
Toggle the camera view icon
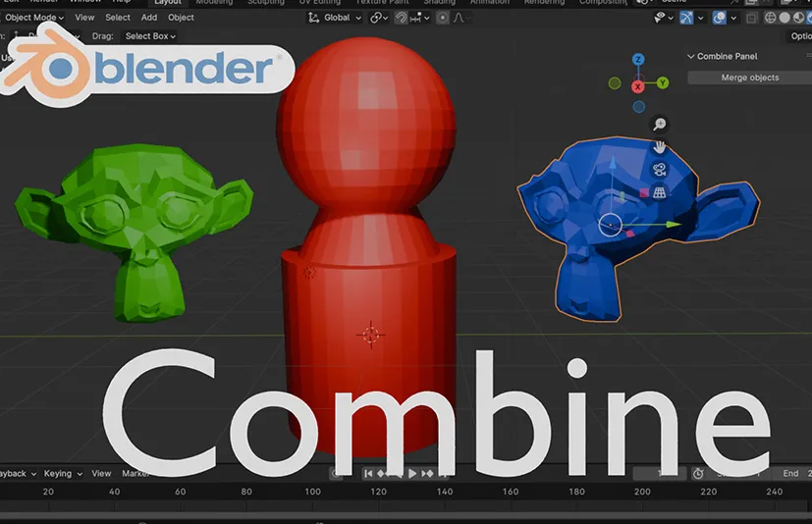click(660, 170)
